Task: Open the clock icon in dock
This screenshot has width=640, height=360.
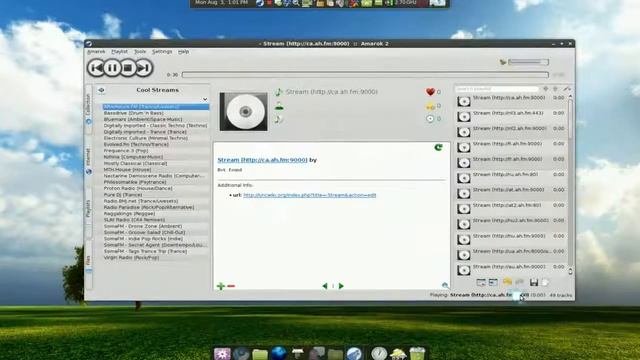Action: [x=379, y=353]
